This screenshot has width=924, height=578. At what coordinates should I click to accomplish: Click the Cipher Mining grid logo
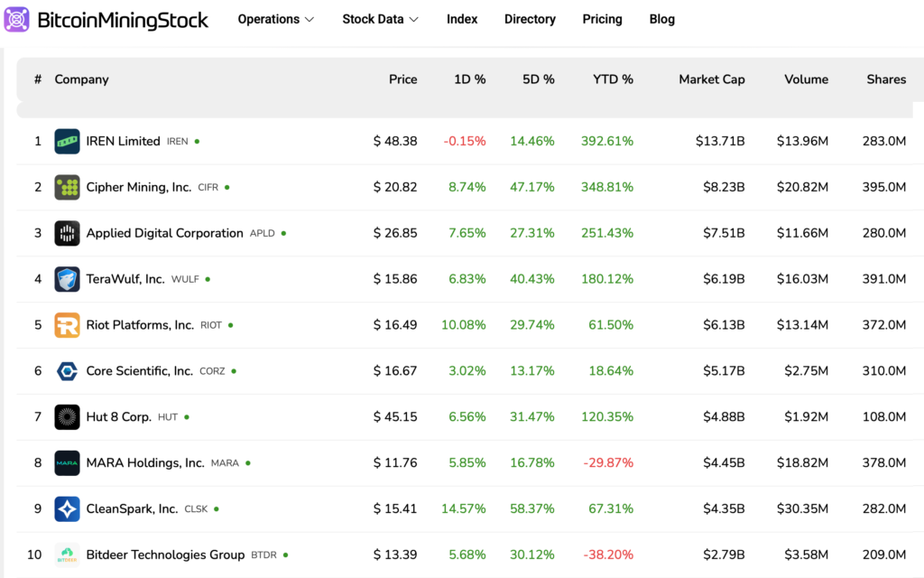[67, 187]
